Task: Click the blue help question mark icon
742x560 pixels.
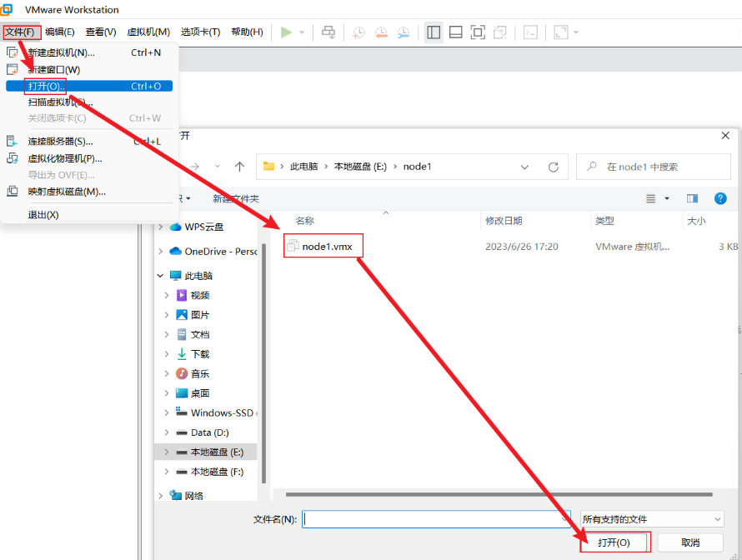Action: 720,198
